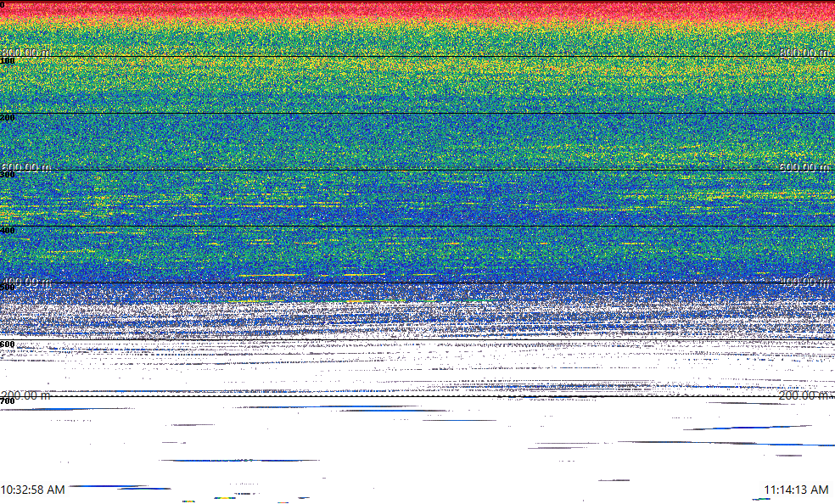Select the bold 600 depth tick label
This screenshot has width=835, height=504.
pyautogui.click(x=8, y=344)
